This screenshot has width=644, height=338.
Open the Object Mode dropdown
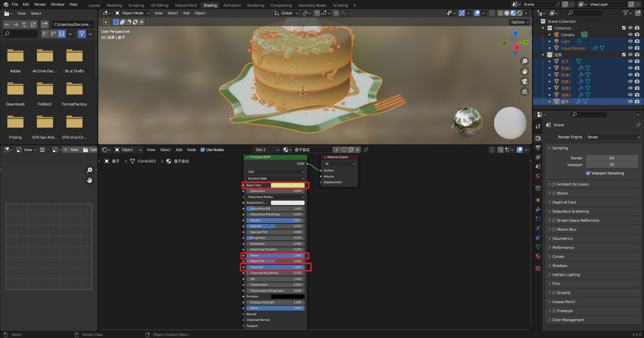(132, 13)
